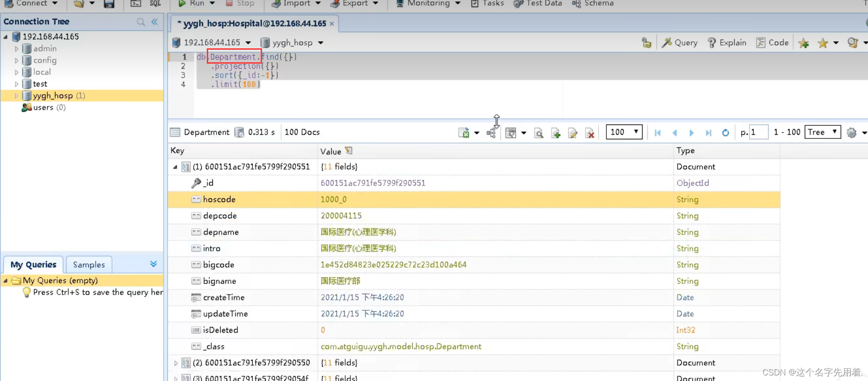This screenshot has height=381, width=868.
Task: Open the shell terminal icon
Action: point(136,4)
